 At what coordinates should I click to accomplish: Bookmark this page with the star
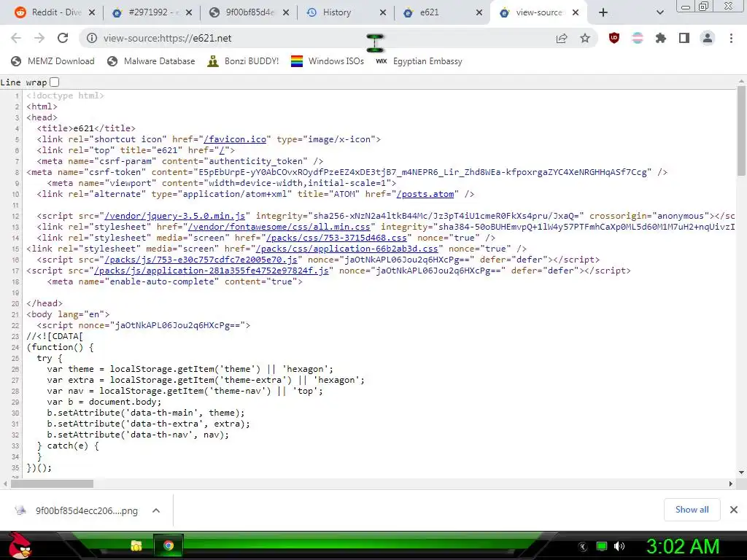click(x=585, y=38)
